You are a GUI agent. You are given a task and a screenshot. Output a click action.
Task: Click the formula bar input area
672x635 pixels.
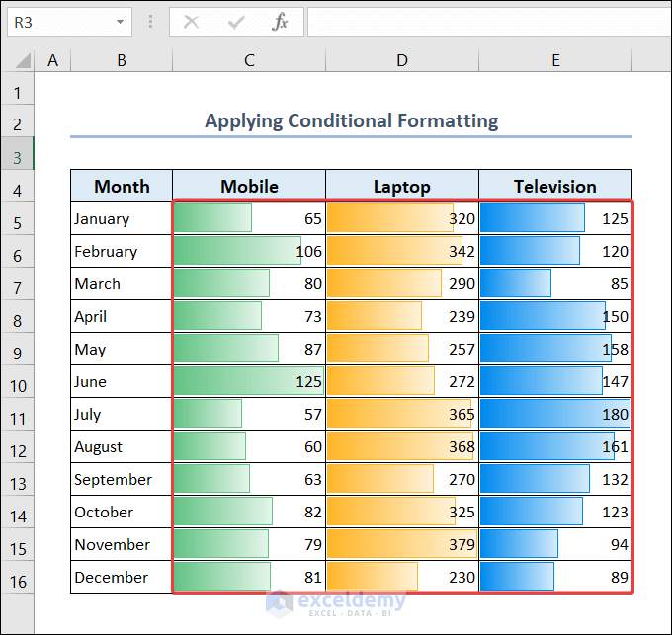(489, 22)
